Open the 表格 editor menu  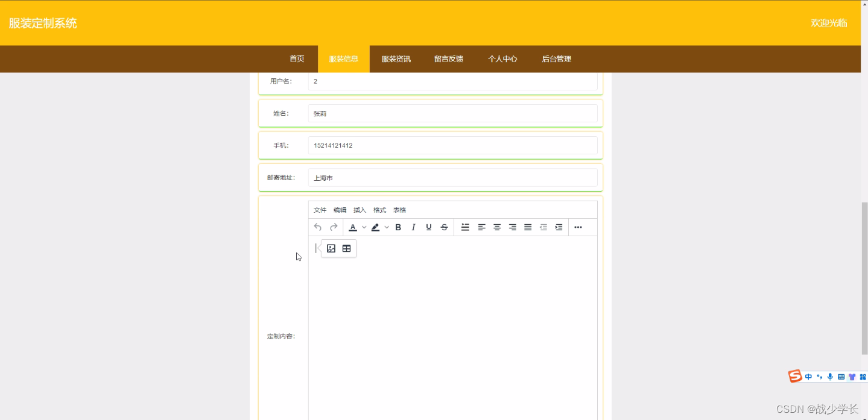399,210
